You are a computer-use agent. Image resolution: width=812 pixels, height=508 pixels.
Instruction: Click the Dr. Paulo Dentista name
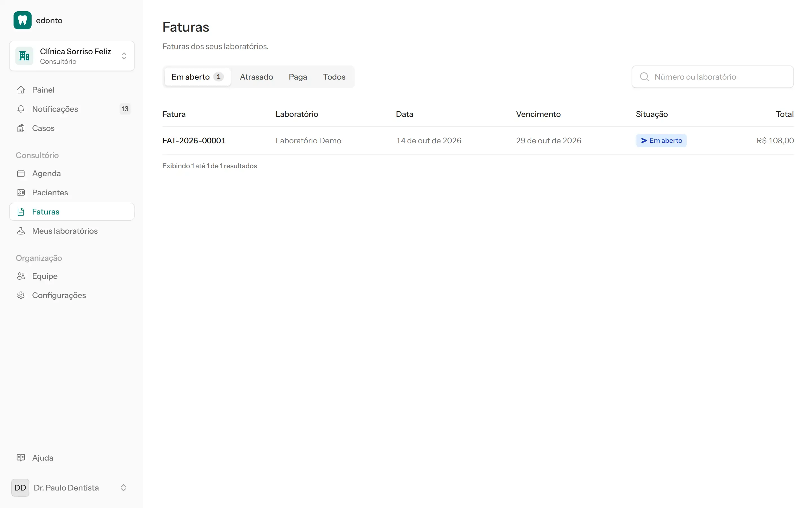click(66, 487)
